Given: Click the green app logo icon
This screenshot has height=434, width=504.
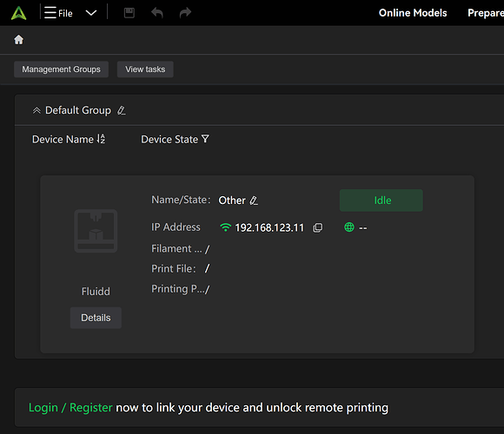Looking at the screenshot, I should pos(18,13).
